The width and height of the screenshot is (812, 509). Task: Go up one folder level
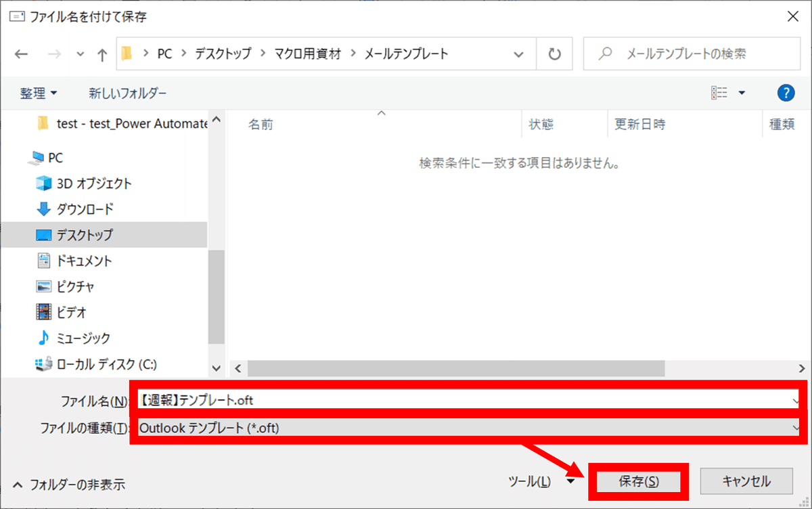pos(102,54)
